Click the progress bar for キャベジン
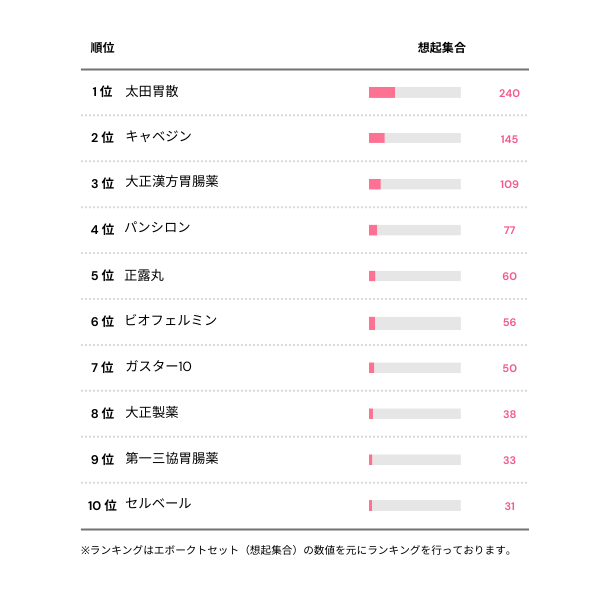600x600 pixels. pos(414,138)
